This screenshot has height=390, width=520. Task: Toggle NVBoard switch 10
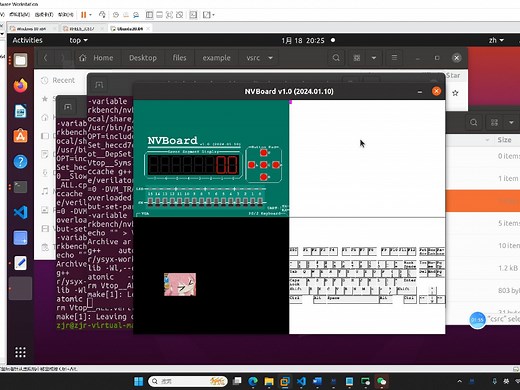(x=187, y=201)
